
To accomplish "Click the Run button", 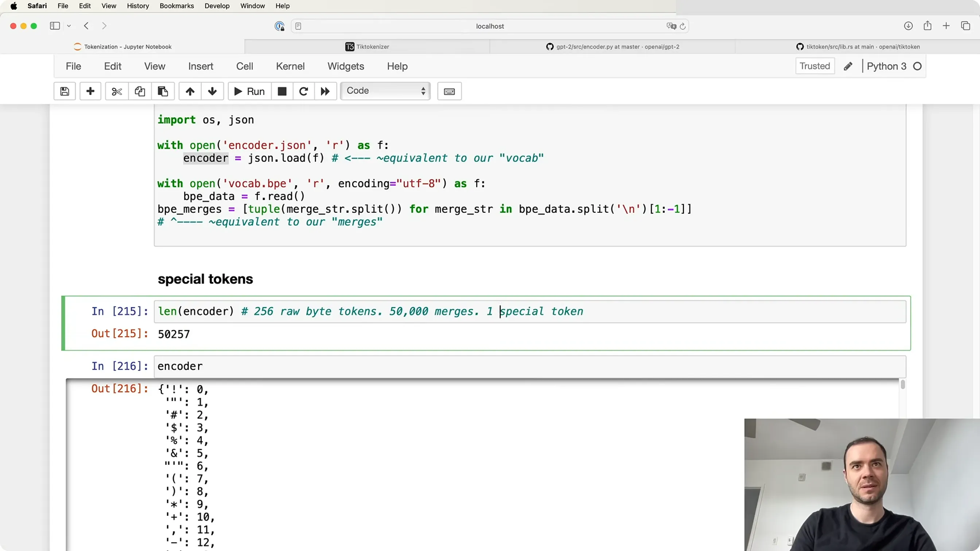I will click(x=250, y=91).
